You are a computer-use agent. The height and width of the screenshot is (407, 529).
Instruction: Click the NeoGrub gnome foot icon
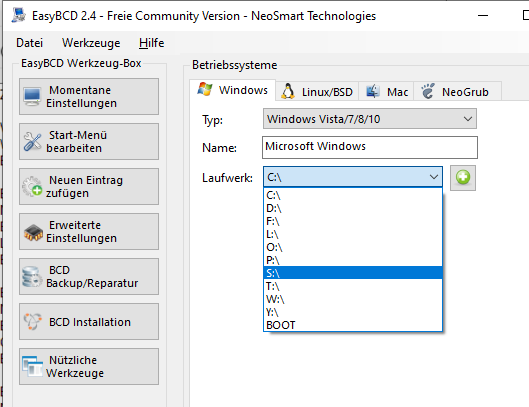point(428,91)
